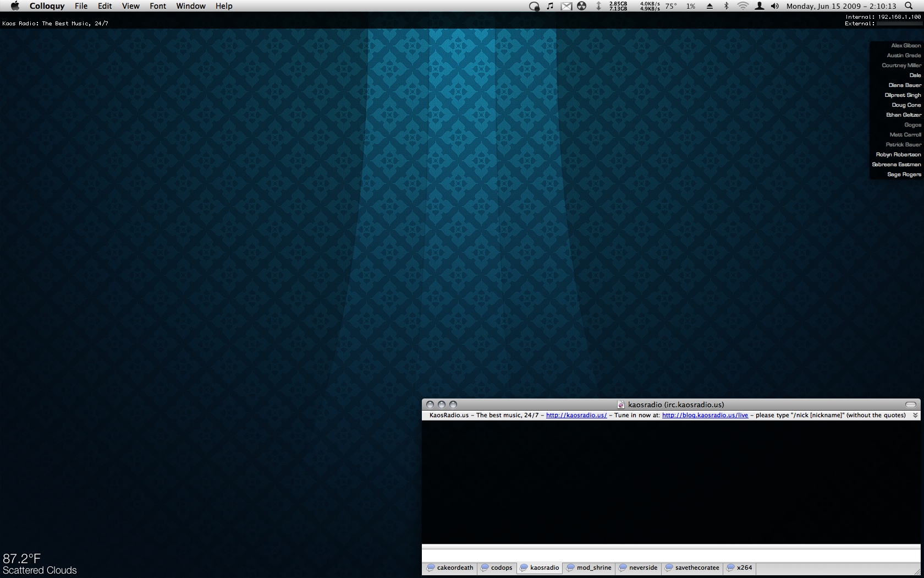
Task: Open the Bluetooth status menu
Action: 726,6
